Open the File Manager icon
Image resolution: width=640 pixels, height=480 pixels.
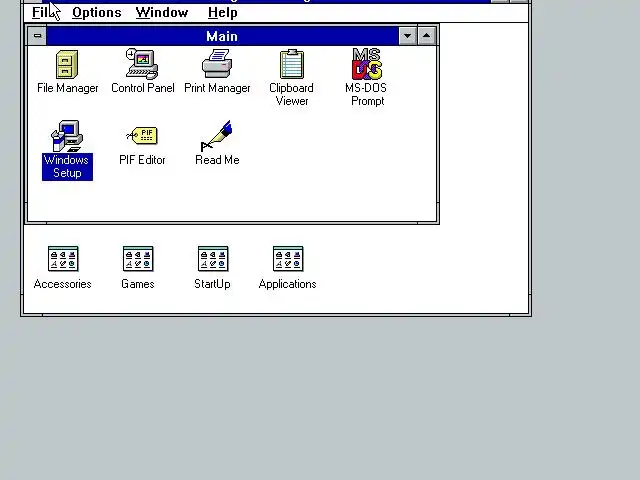(67, 64)
